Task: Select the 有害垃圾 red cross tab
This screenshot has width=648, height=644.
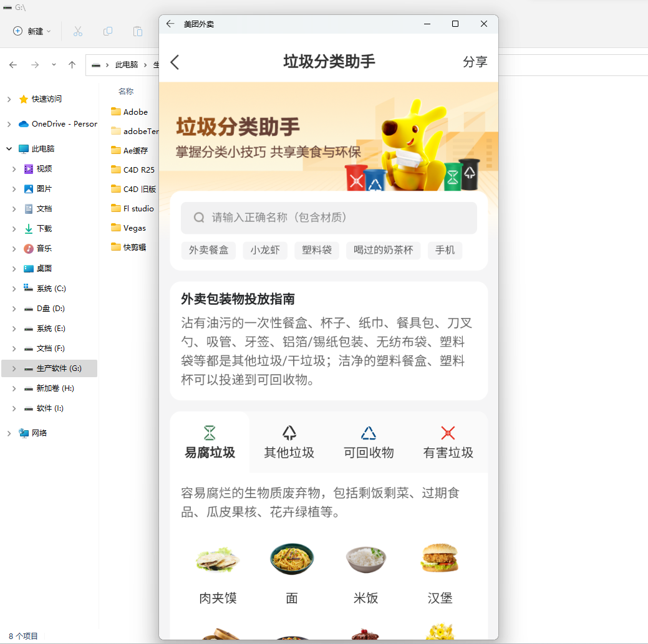Action: [448, 443]
